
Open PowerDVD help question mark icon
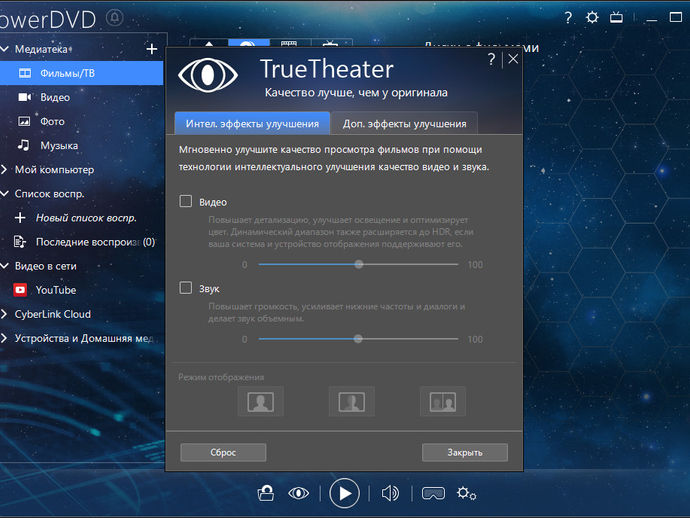(x=568, y=18)
